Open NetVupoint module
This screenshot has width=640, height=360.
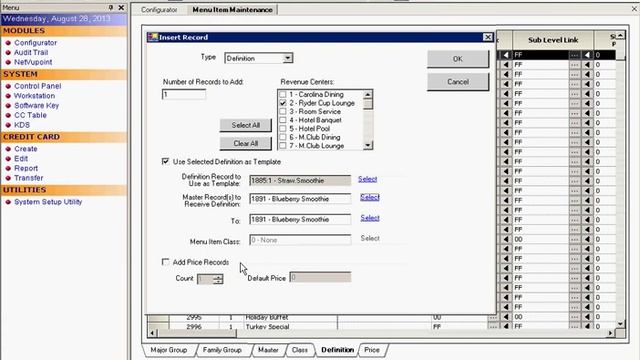(x=33, y=62)
